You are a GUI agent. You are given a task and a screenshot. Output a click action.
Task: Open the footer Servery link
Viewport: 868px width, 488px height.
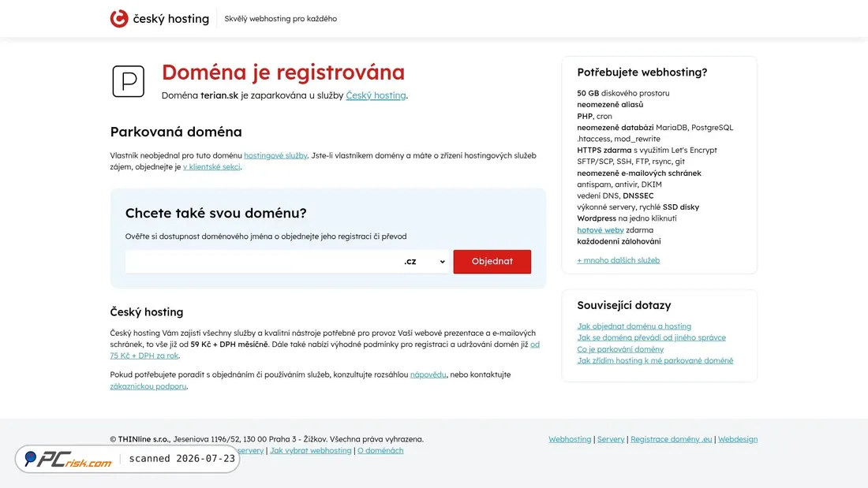tap(611, 439)
